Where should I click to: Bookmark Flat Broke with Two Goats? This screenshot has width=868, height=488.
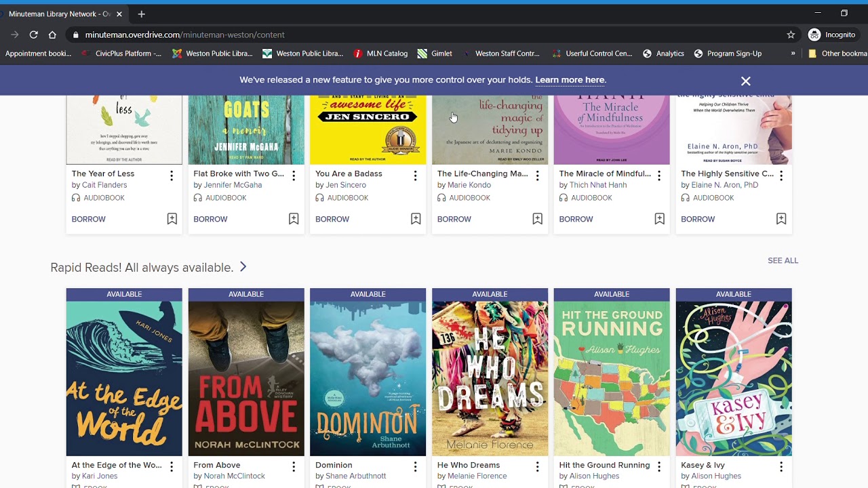[x=294, y=219]
